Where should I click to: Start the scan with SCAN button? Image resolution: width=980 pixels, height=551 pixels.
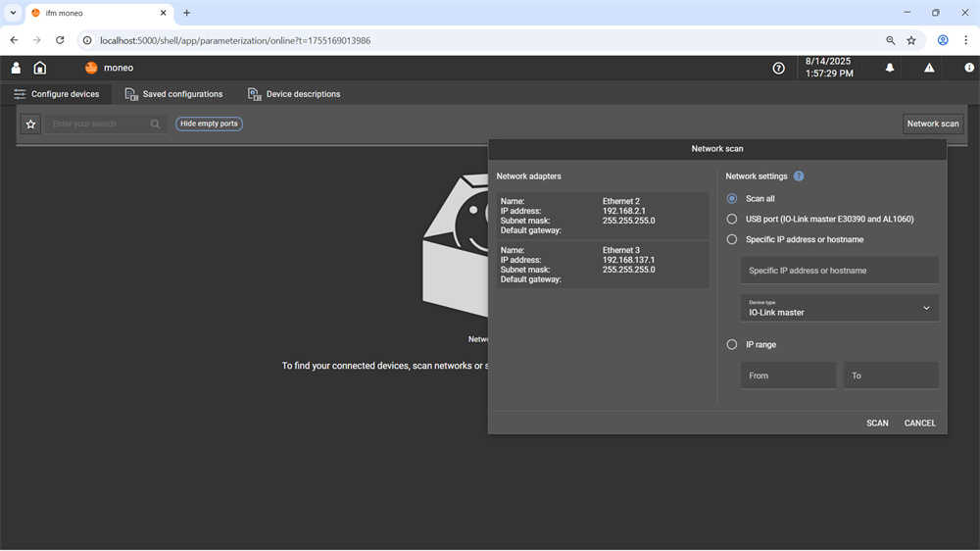877,424
